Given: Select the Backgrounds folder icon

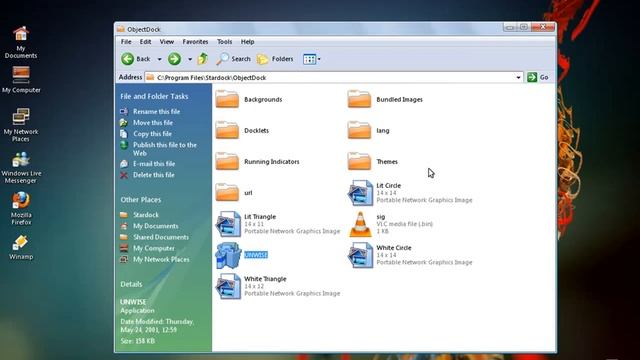Looking at the screenshot, I should [x=227, y=99].
